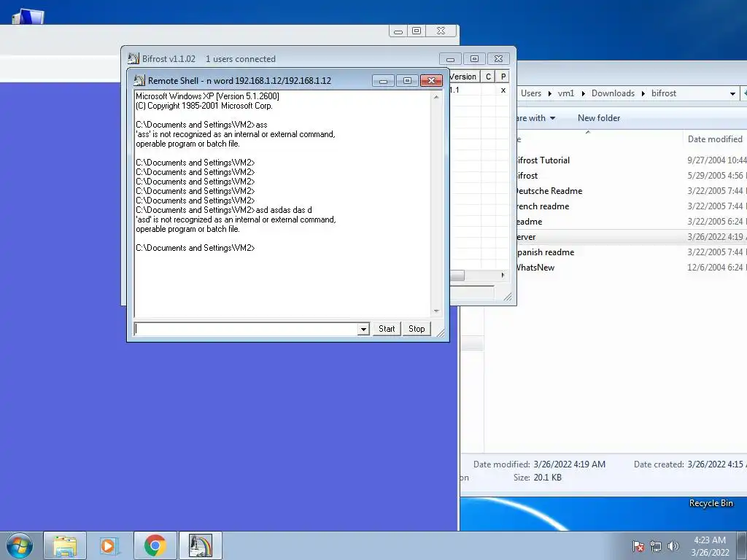Expand the arrow after Users in address bar
Image resolution: width=747 pixels, height=560 pixels.
[550, 93]
